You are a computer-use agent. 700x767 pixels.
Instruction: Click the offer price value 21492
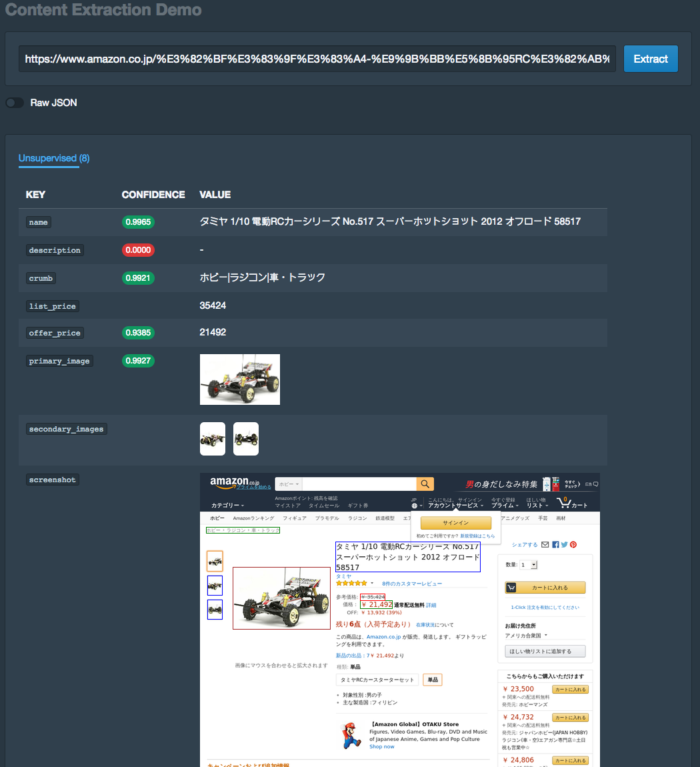click(213, 332)
